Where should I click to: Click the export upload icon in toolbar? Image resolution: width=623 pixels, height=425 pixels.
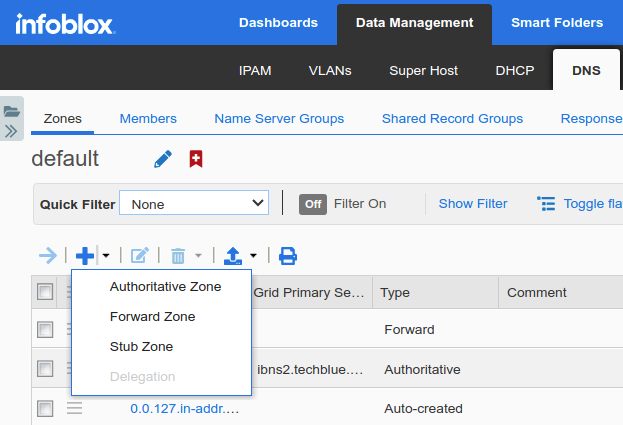(233, 256)
